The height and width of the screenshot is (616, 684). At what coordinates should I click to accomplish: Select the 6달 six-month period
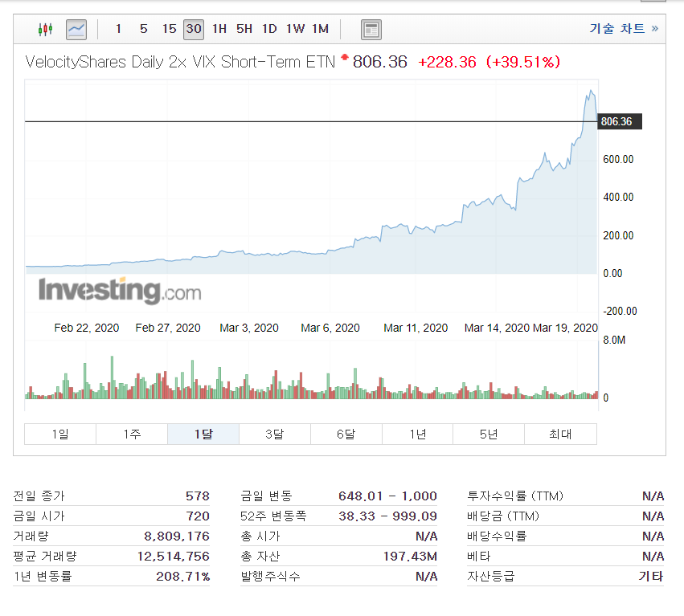(346, 434)
